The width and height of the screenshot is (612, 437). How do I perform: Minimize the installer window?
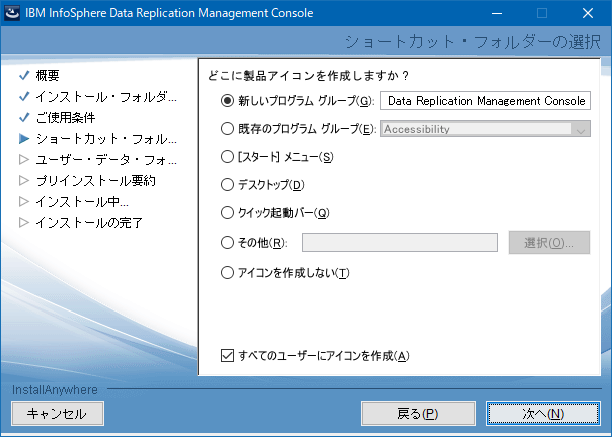pyautogui.click(x=497, y=13)
